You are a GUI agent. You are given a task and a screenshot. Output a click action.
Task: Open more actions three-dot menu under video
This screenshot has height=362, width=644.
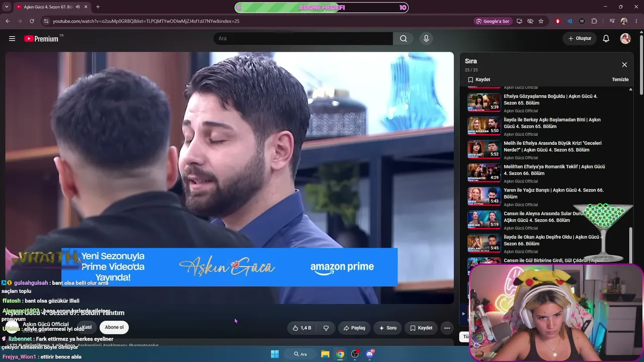[447, 328]
